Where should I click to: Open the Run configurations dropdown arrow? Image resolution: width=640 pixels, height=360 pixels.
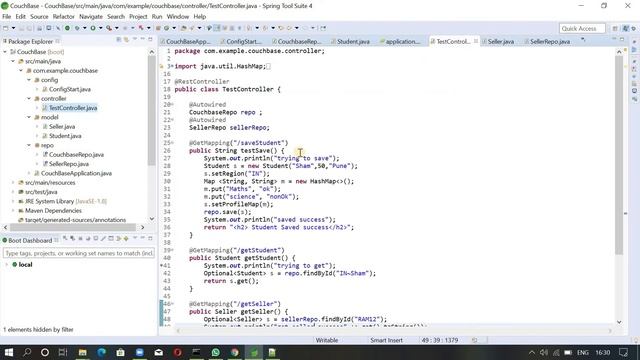tap(100, 28)
